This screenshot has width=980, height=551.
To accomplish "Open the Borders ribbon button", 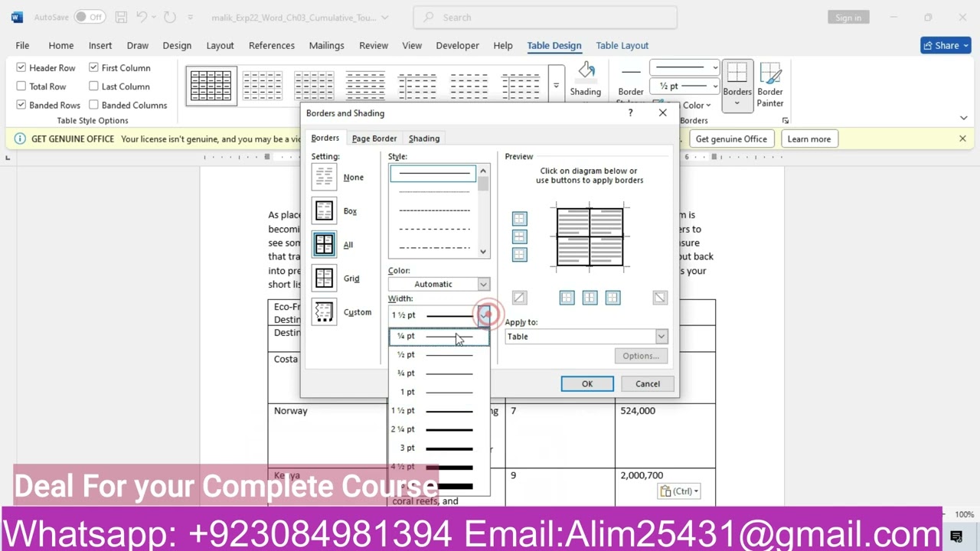I will pyautogui.click(x=737, y=85).
